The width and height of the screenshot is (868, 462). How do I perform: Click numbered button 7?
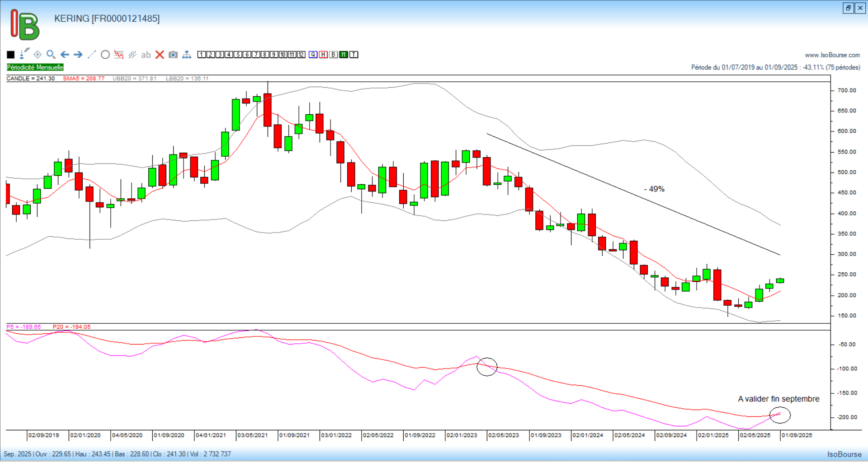(256, 55)
